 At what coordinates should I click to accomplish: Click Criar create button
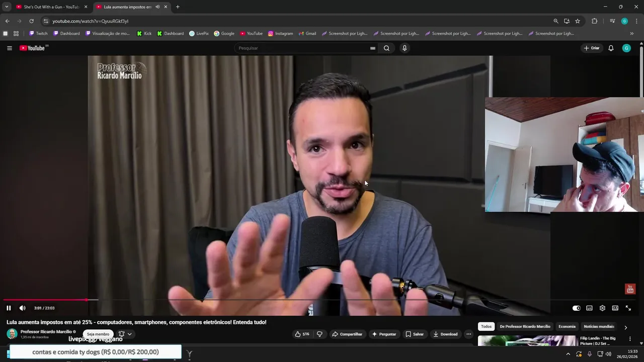coord(592,48)
